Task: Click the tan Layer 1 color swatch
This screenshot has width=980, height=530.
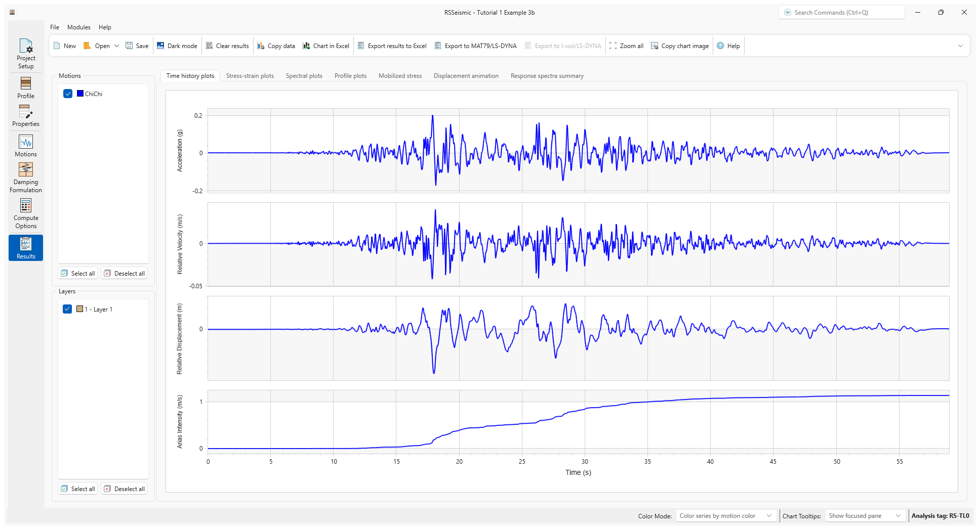Action: click(x=79, y=309)
